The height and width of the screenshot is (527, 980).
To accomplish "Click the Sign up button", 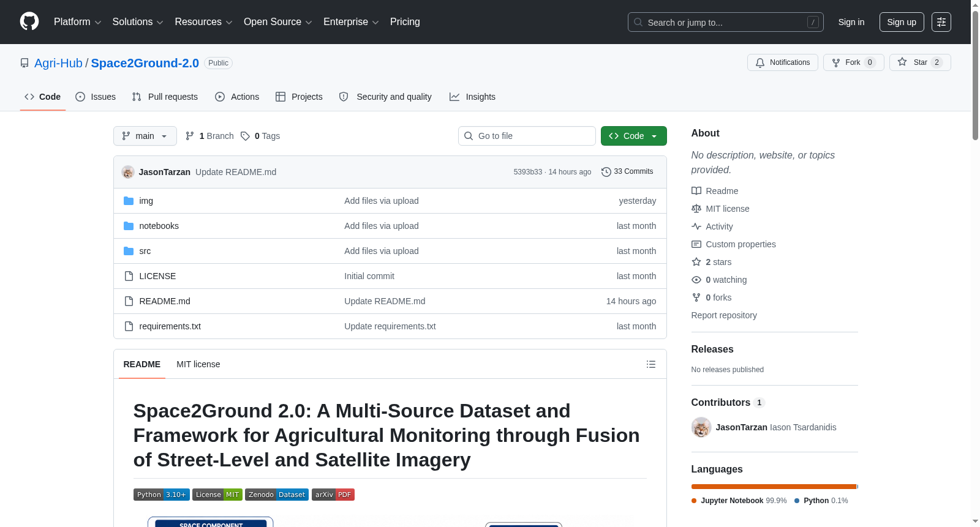I will point(902,22).
